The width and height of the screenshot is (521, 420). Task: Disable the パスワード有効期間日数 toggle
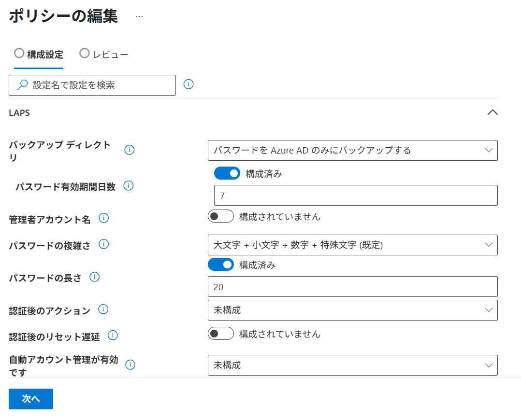pos(227,173)
